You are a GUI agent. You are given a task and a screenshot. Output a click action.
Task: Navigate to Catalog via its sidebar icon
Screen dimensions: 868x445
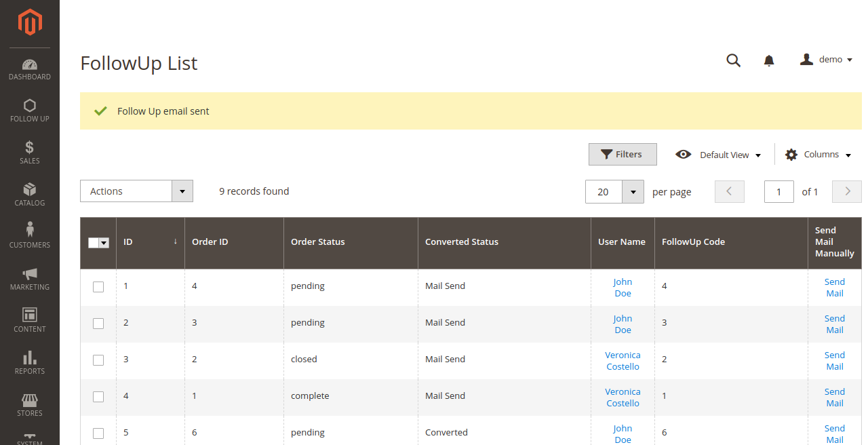[x=29, y=193]
